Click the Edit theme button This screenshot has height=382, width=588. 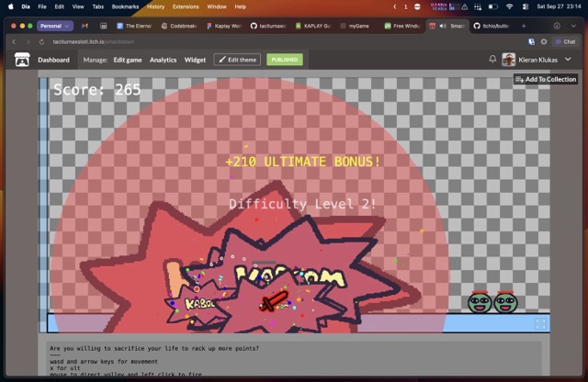(x=237, y=60)
